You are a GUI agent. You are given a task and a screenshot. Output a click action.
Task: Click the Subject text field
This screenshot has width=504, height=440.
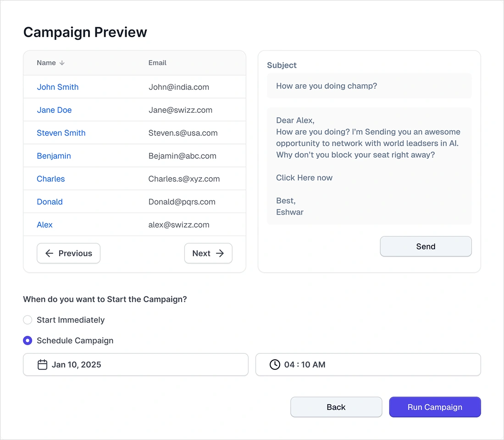369,86
